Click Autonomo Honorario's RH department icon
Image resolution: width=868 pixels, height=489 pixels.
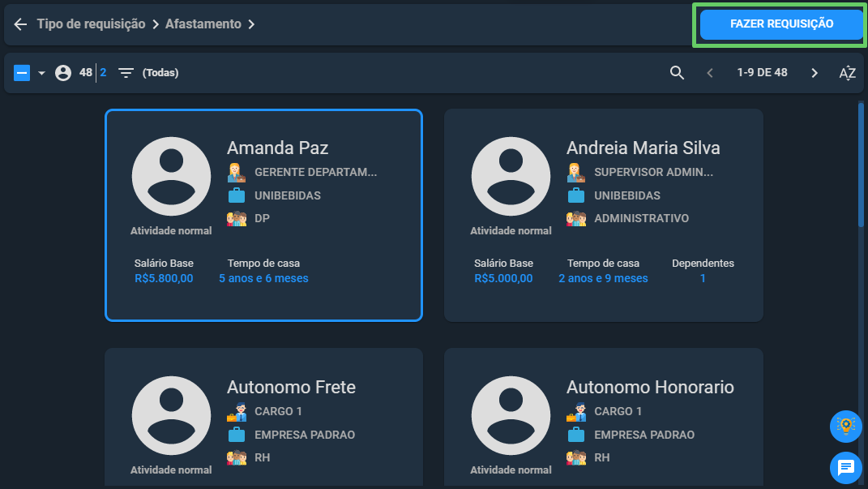coord(576,458)
